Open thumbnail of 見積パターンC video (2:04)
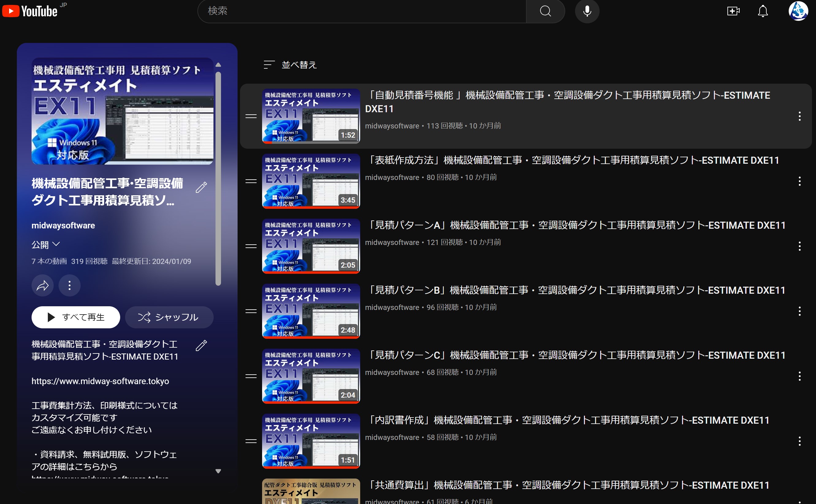 click(311, 376)
